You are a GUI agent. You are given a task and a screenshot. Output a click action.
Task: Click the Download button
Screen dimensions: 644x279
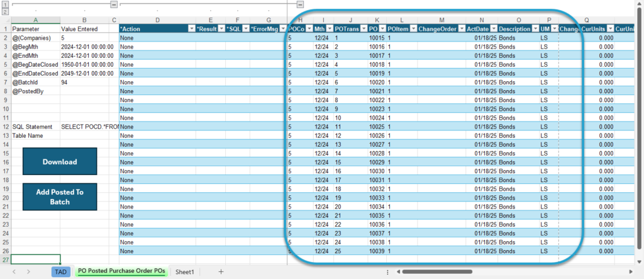point(60,162)
